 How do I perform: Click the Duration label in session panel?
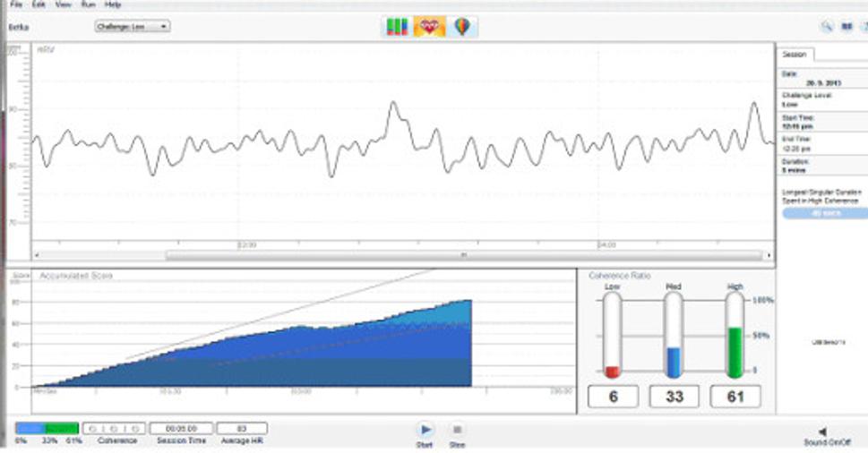(795, 161)
